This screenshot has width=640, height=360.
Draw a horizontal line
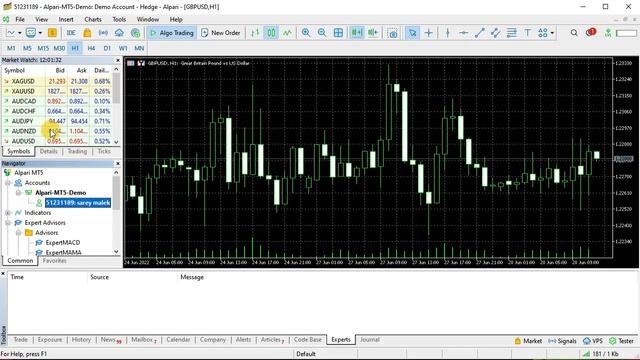pyautogui.click(x=463, y=33)
